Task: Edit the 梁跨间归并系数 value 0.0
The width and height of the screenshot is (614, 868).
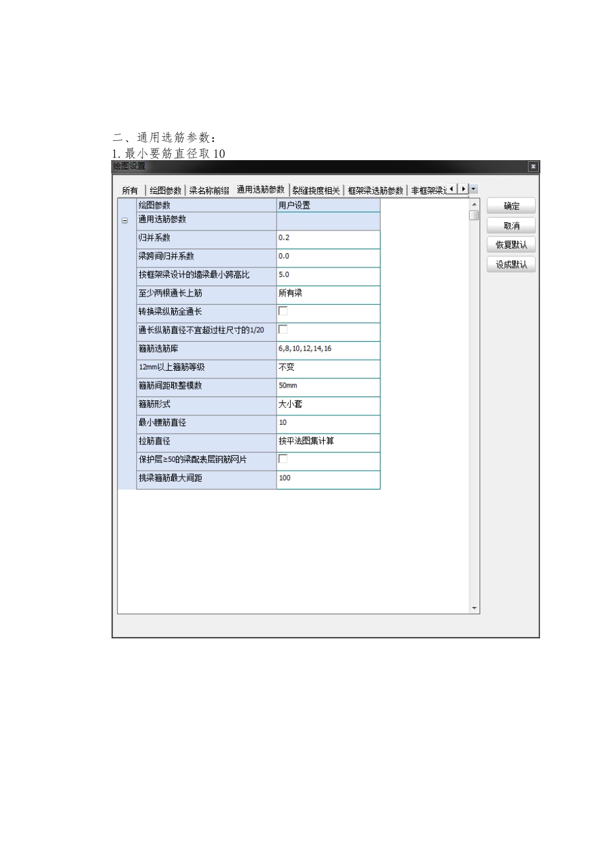Action: point(328,258)
